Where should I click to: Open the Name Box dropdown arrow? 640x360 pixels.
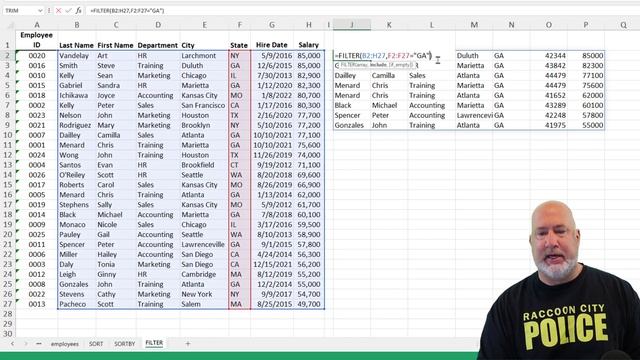click(x=40, y=11)
